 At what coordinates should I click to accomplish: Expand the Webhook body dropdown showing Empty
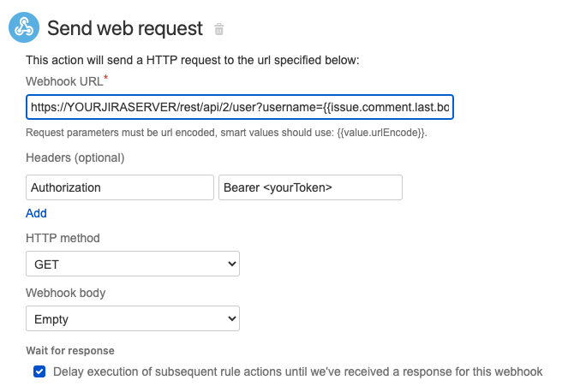133,319
